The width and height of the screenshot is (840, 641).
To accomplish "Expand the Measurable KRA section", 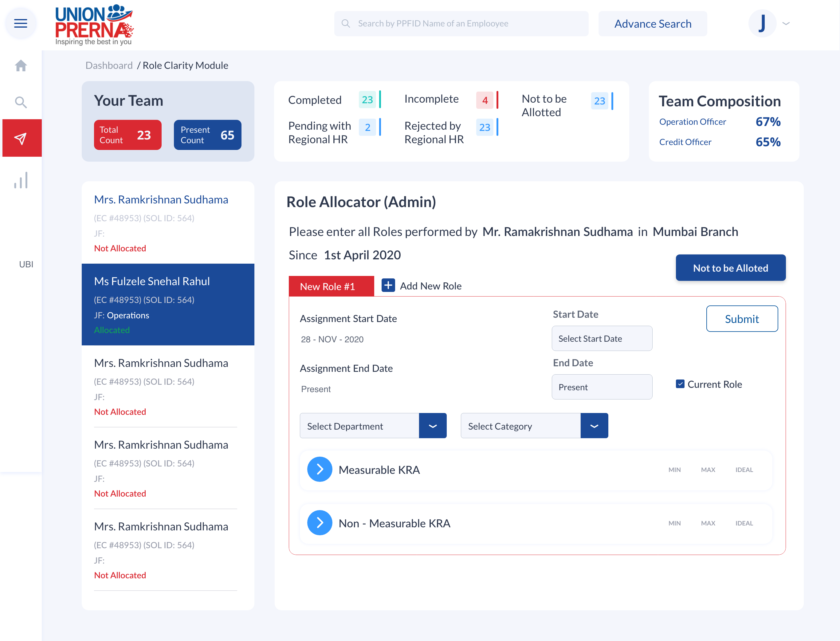I will point(320,469).
